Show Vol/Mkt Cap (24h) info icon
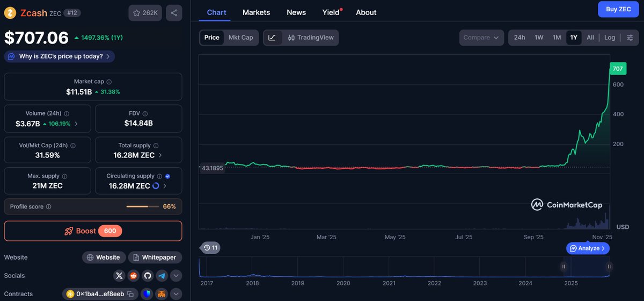The width and height of the screenshot is (644, 301). [x=73, y=146]
